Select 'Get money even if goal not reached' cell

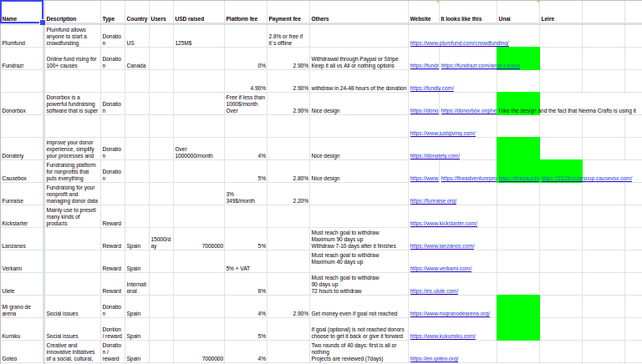tap(359, 306)
